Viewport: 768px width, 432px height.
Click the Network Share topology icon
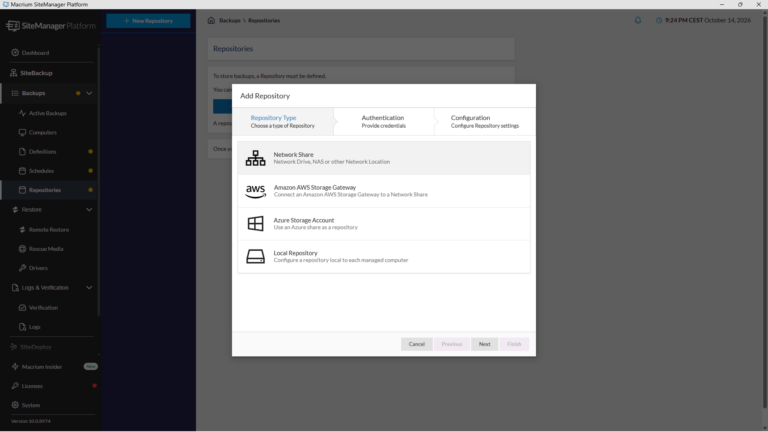(x=255, y=158)
